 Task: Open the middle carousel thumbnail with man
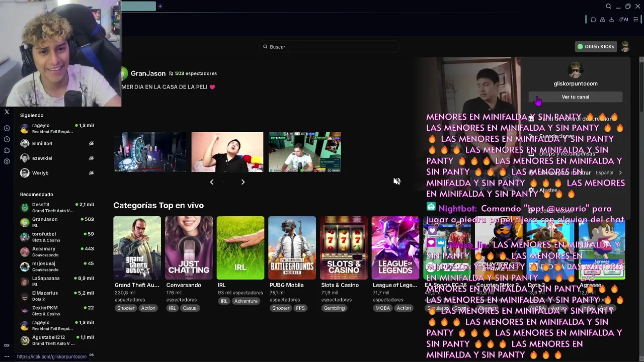coord(227,152)
